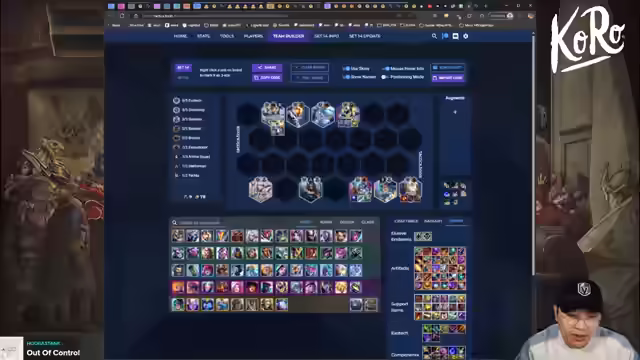Select the first champion in the gold bottom row
This screenshot has width=640, height=360.
coord(178,304)
